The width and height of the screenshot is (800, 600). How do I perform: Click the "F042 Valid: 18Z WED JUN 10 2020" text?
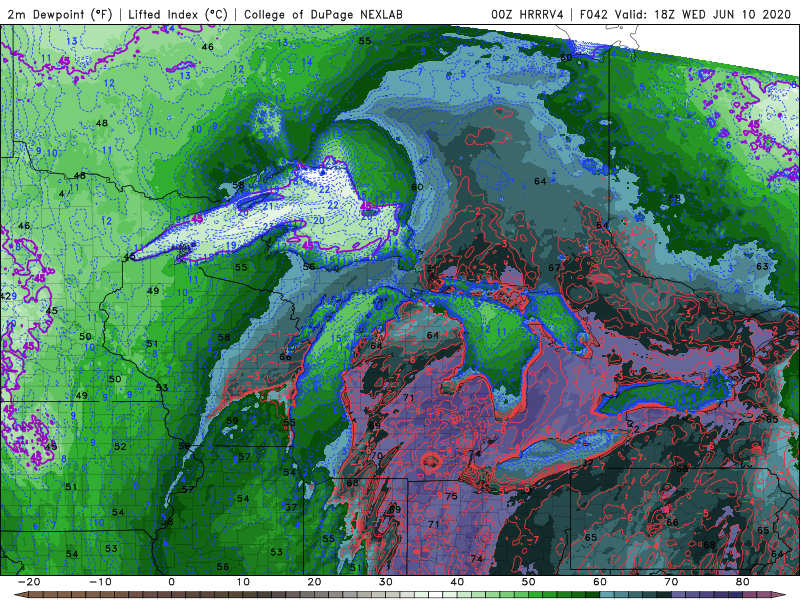[685, 14]
